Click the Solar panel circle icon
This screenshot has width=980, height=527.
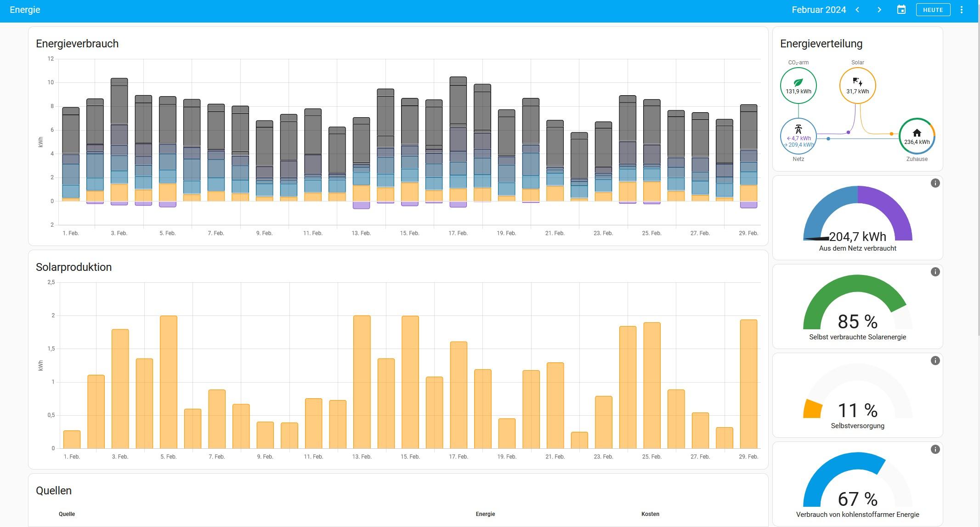857,86
